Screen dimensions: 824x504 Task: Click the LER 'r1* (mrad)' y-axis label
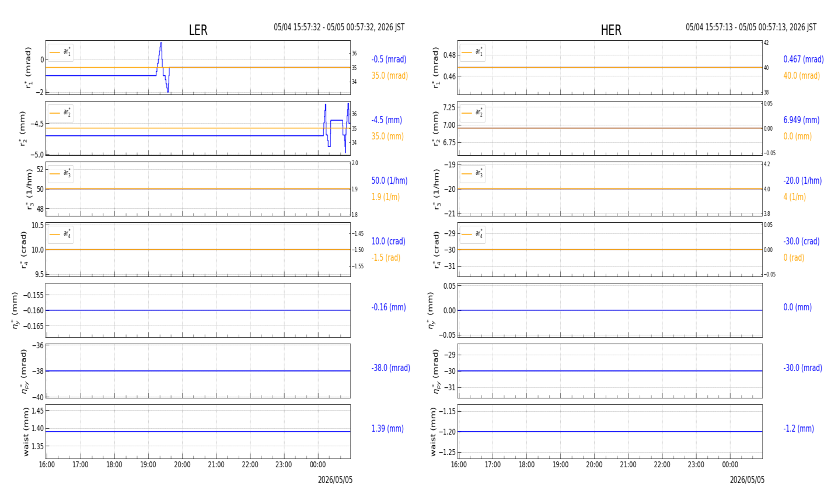click(27, 68)
